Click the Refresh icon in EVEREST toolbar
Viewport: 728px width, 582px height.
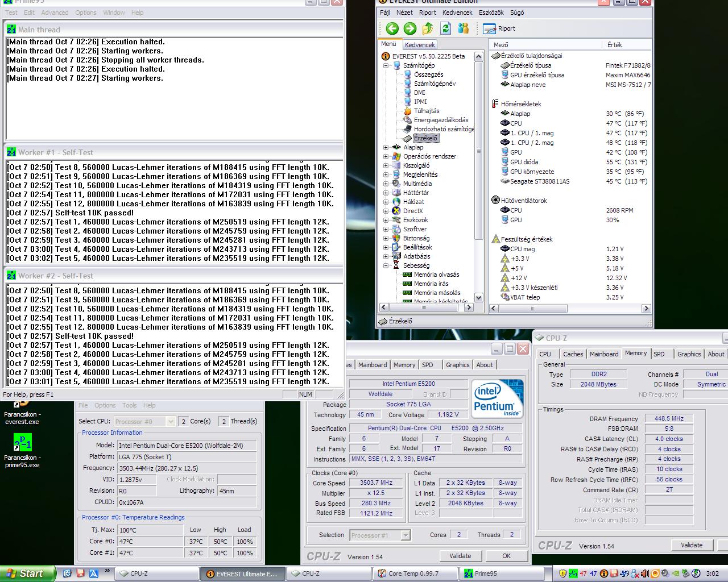click(x=445, y=28)
